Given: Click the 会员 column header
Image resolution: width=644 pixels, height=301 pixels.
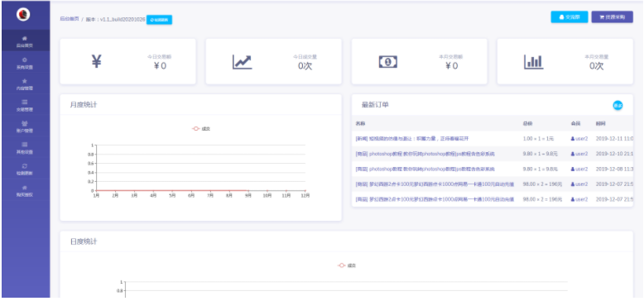Looking at the screenshot, I should coord(575,123).
